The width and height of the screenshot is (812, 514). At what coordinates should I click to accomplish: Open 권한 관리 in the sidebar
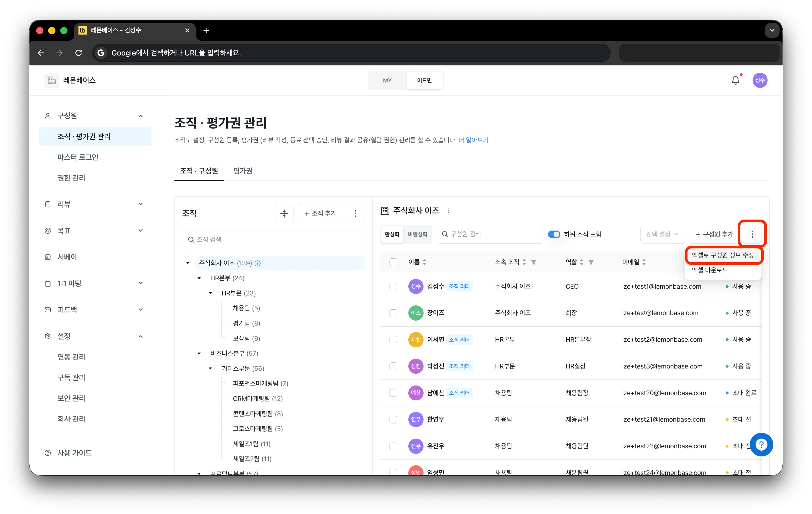71,178
